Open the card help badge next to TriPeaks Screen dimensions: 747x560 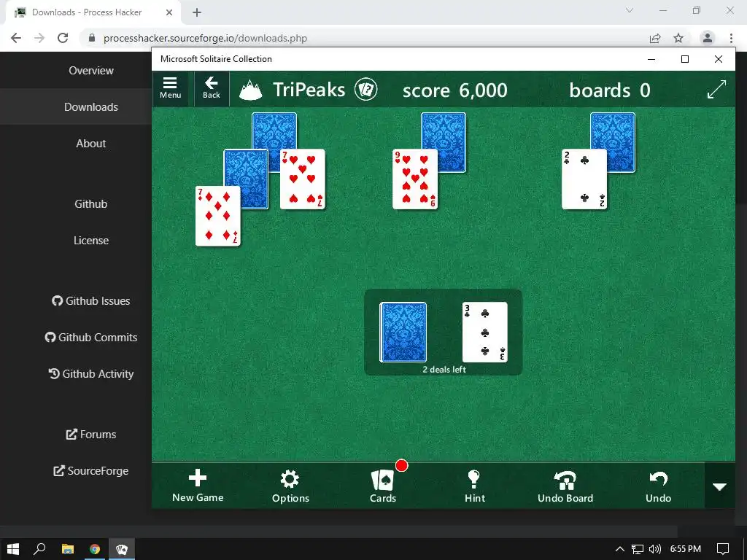coord(365,90)
